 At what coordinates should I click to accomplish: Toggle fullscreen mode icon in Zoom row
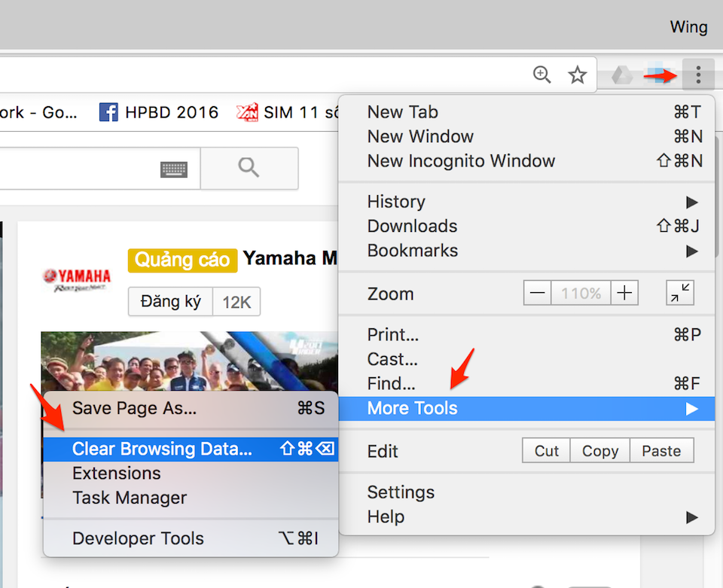(x=680, y=294)
